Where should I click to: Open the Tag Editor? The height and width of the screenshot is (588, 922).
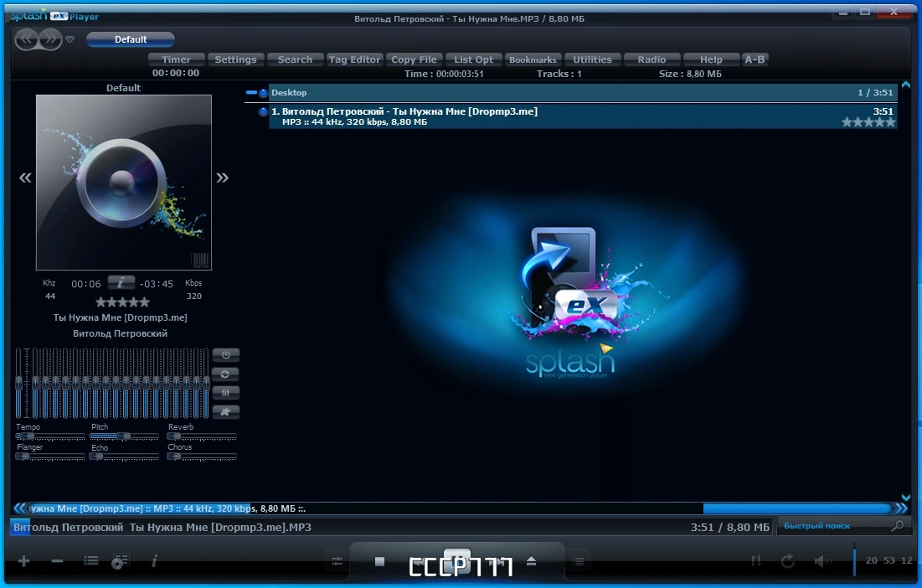pyautogui.click(x=354, y=59)
